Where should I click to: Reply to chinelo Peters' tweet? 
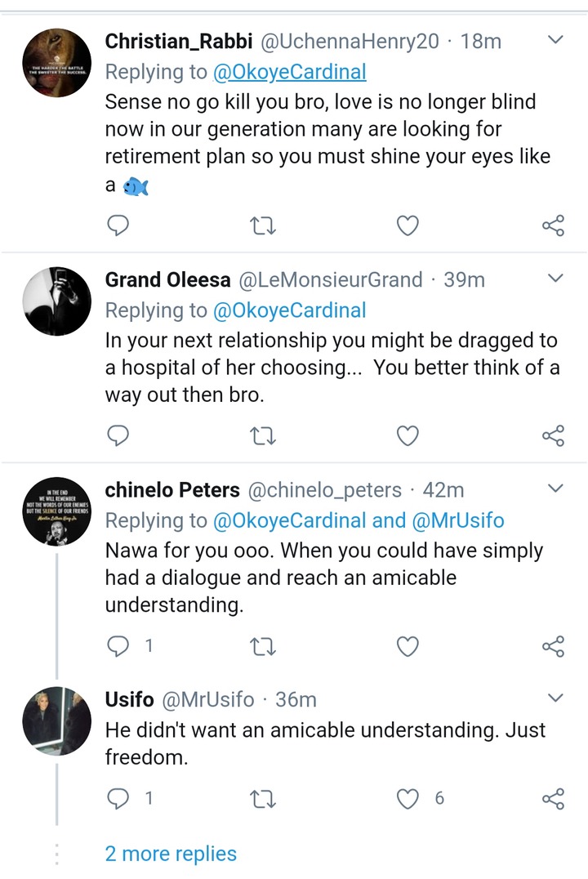click(118, 646)
